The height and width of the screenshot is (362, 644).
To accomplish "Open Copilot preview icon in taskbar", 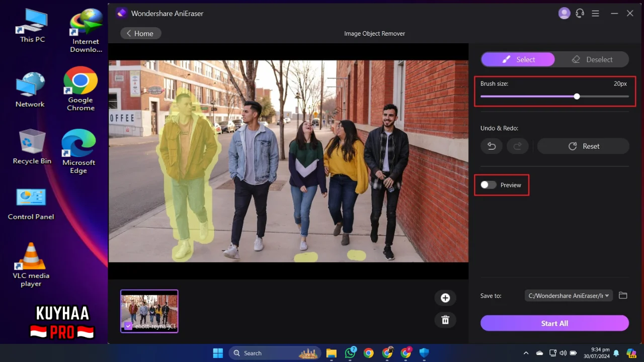I will pos(631,353).
